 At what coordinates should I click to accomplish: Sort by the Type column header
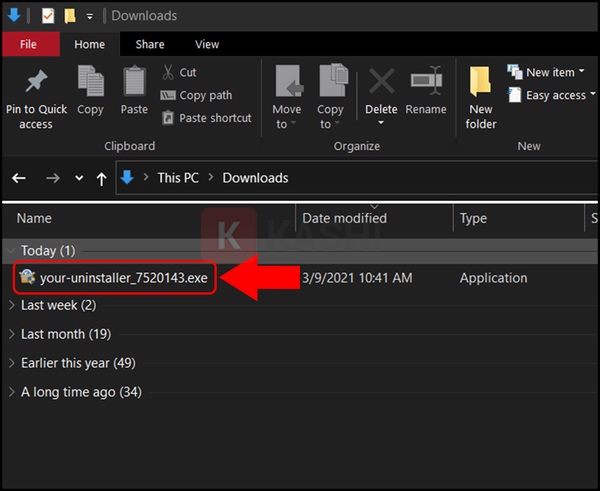(473, 218)
